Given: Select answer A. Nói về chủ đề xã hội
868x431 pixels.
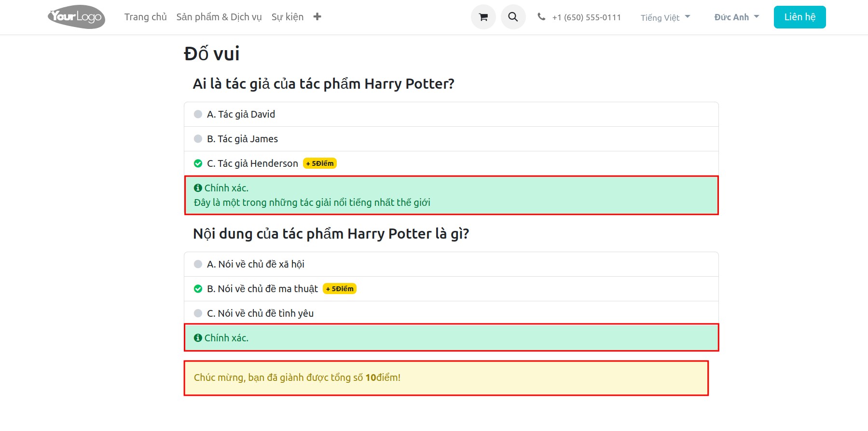Looking at the screenshot, I should pos(451,264).
